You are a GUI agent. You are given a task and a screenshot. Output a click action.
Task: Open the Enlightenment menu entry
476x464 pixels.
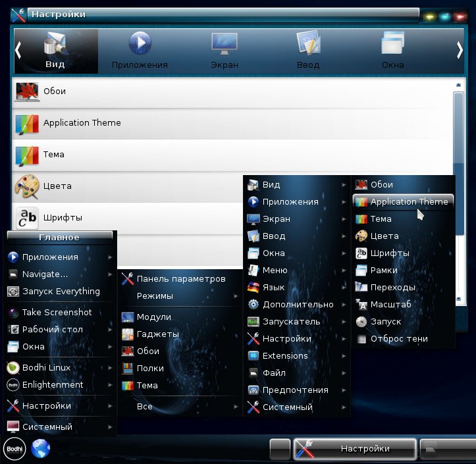pos(60,385)
